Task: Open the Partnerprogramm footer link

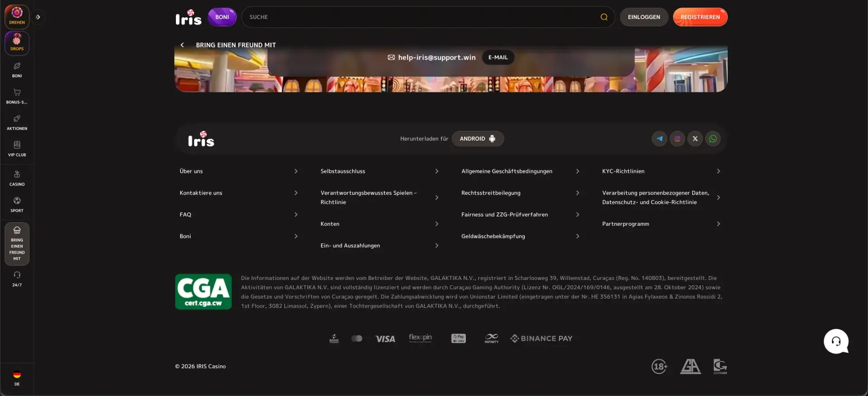Action: point(661,224)
